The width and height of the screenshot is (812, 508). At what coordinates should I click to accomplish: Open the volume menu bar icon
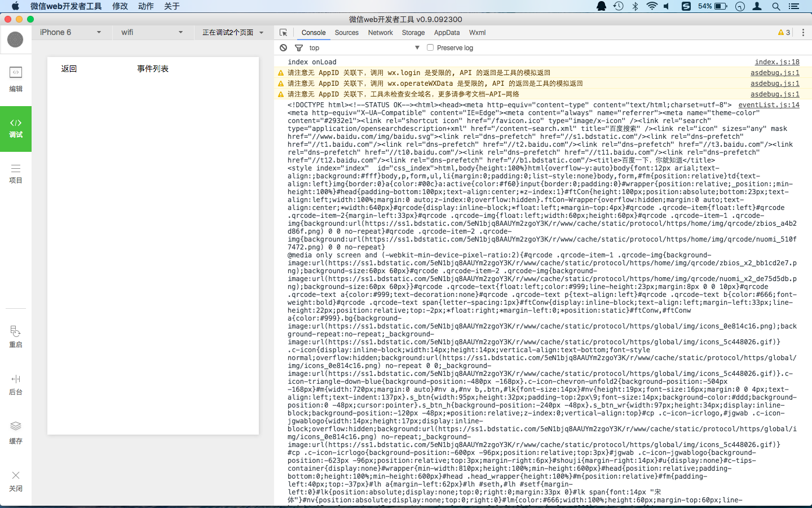667,6
